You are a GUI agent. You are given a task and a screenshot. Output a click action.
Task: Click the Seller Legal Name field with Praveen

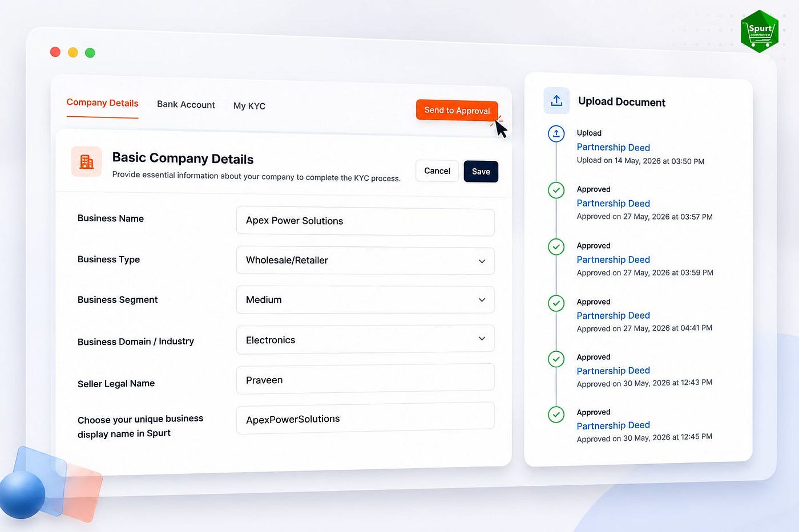click(x=365, y=379)
